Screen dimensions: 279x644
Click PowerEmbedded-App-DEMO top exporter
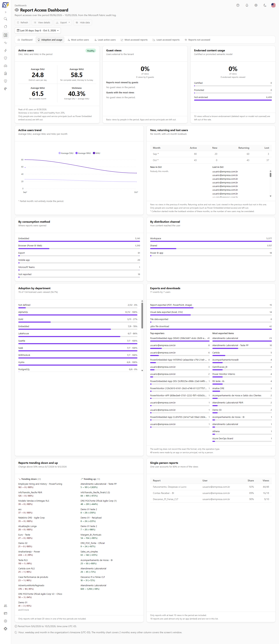(180, 339)
